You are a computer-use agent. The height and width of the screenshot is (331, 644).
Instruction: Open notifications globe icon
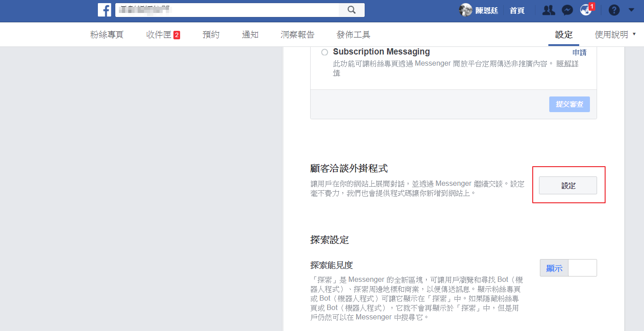coord(585,10)
